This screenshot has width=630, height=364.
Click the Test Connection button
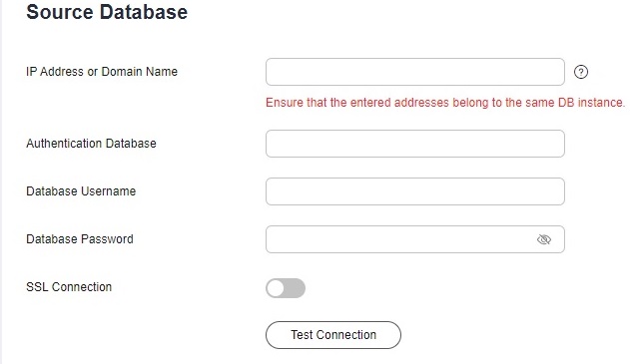click(x=333, y=335)
